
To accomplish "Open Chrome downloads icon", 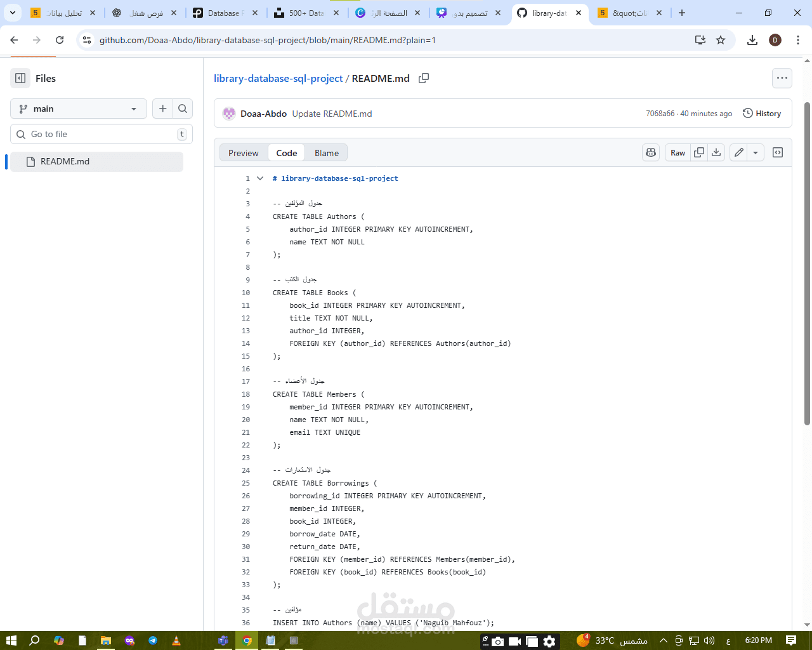I will [752, 40].
